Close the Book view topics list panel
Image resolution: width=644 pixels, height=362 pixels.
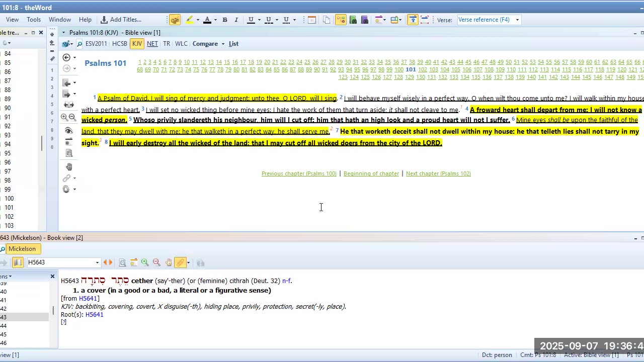coord(52,277)
